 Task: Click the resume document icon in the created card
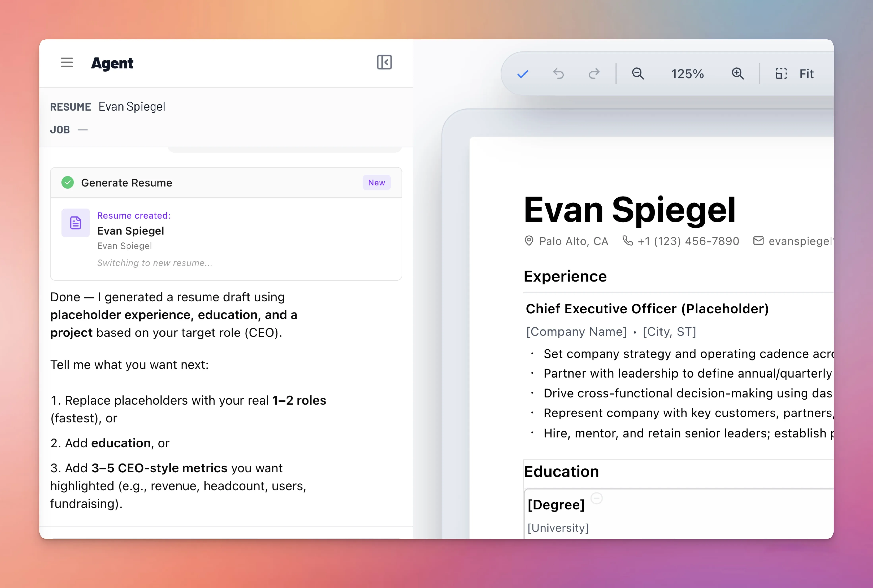pos(75,222)
